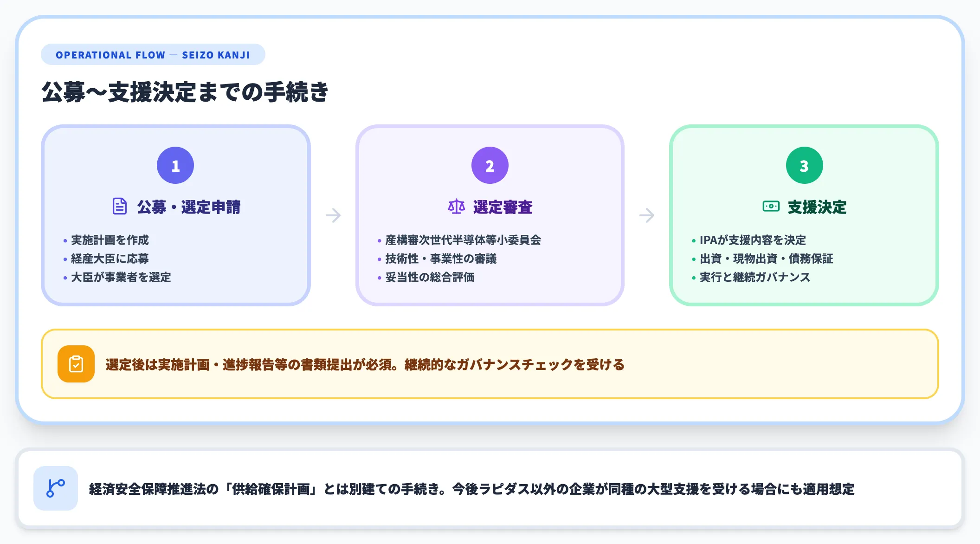Click the bottom note starting 経済安全保障推進法の
This screenshot has height=544, width=980.
click(472, 489)
